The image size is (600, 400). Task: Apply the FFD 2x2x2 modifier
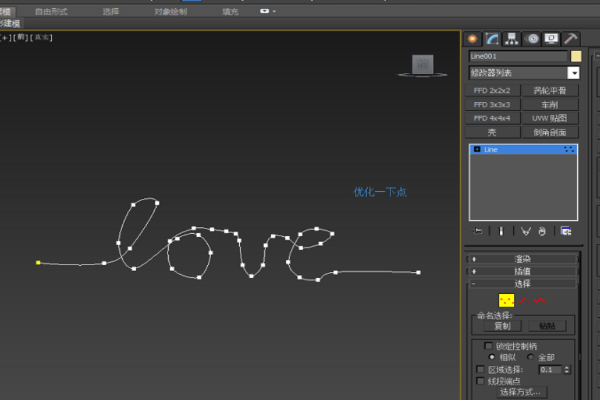click(492, 91)
